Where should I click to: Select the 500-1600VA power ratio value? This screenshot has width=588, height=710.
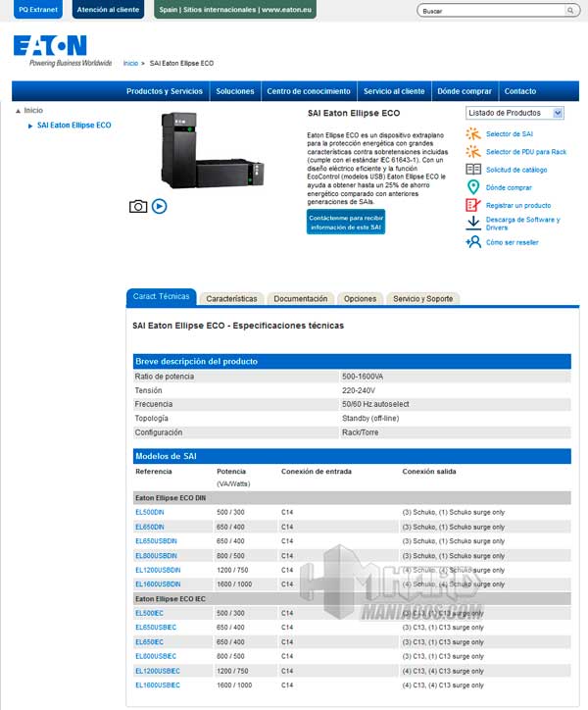coord(363,377)
